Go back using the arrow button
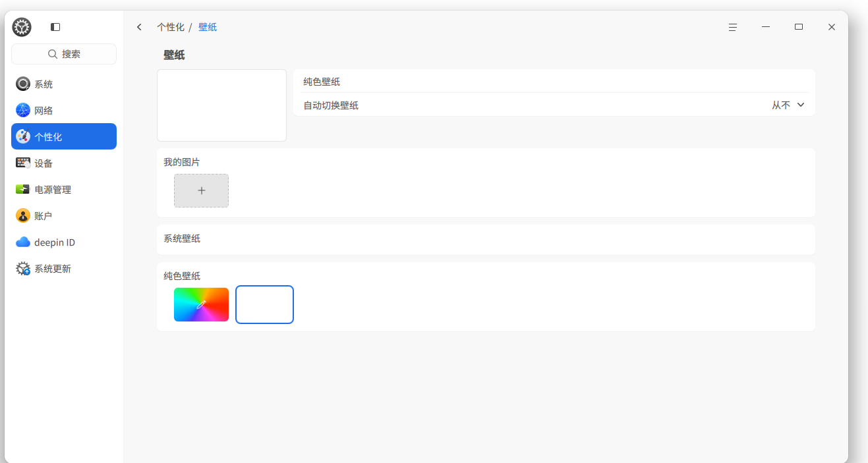Screen dimensions: 868x463 click(139, 27)
